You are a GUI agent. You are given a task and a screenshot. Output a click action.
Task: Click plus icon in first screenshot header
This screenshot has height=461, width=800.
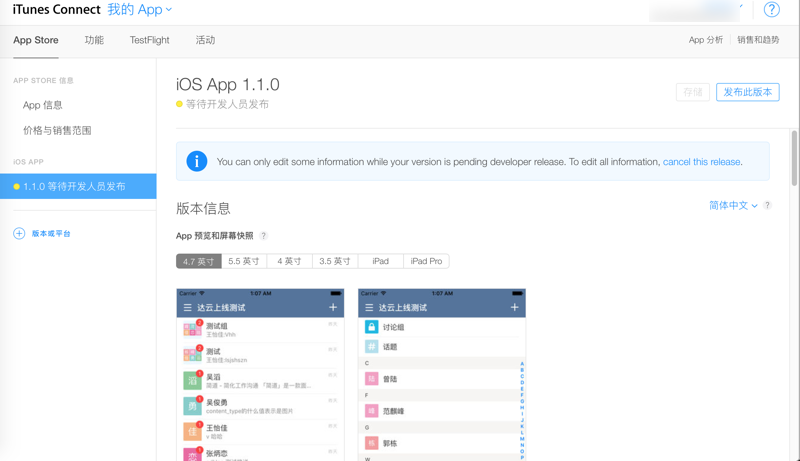click(333, 308)
